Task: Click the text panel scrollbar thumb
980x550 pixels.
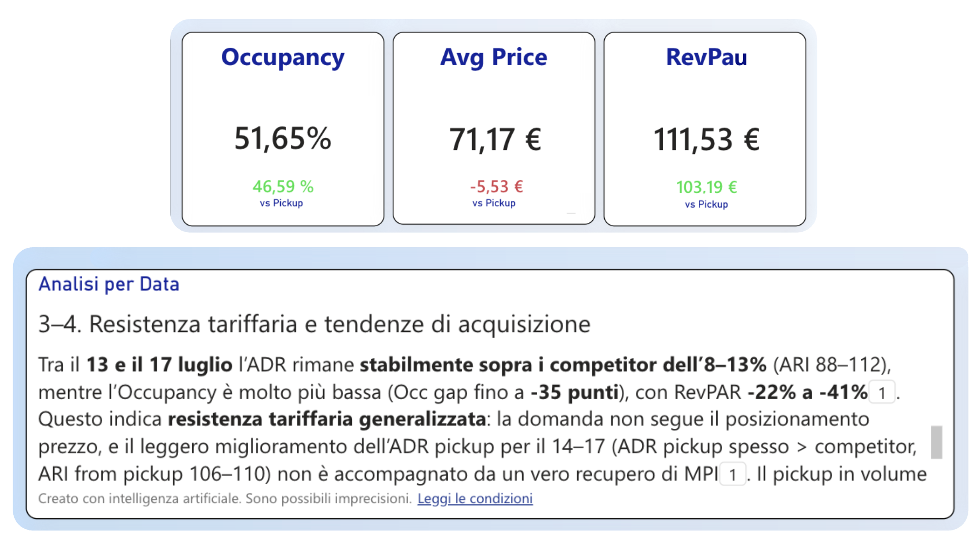Action: pos(936,442)
